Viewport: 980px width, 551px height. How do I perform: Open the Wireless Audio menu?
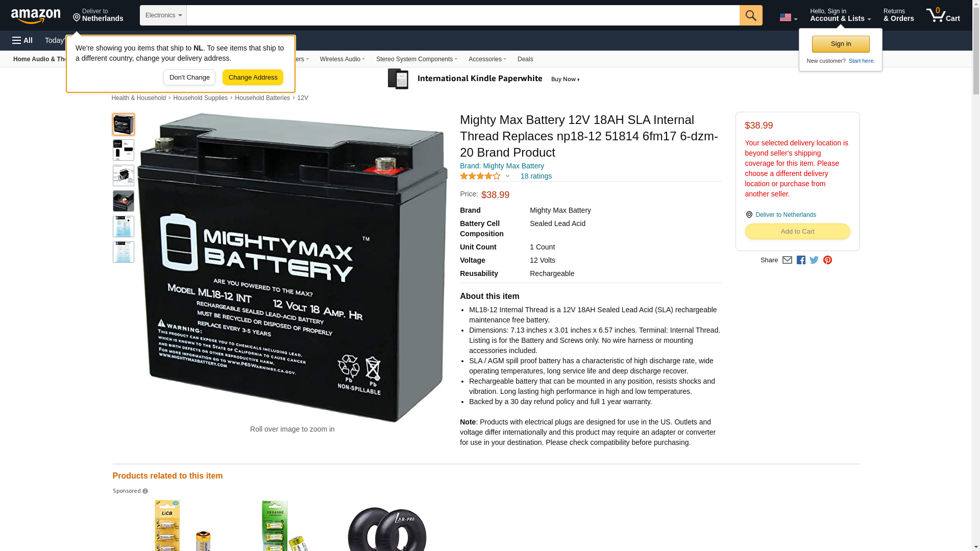click(342, 59)
